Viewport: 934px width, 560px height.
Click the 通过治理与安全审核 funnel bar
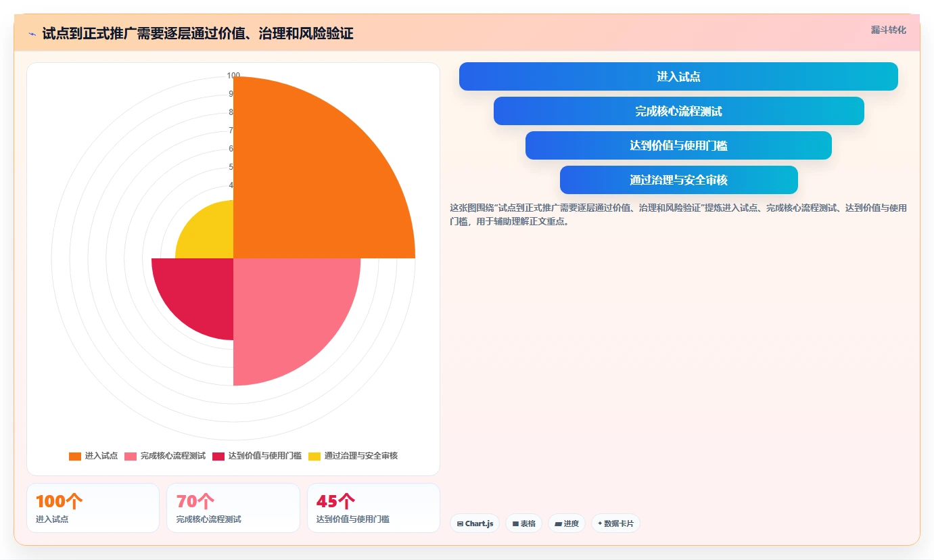coord(678,180)
